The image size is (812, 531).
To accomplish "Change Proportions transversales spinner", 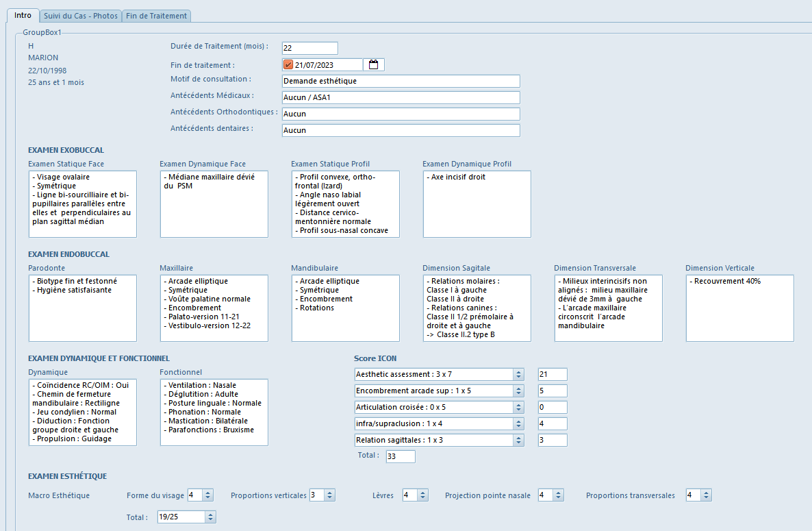I will tap(706, 495).
